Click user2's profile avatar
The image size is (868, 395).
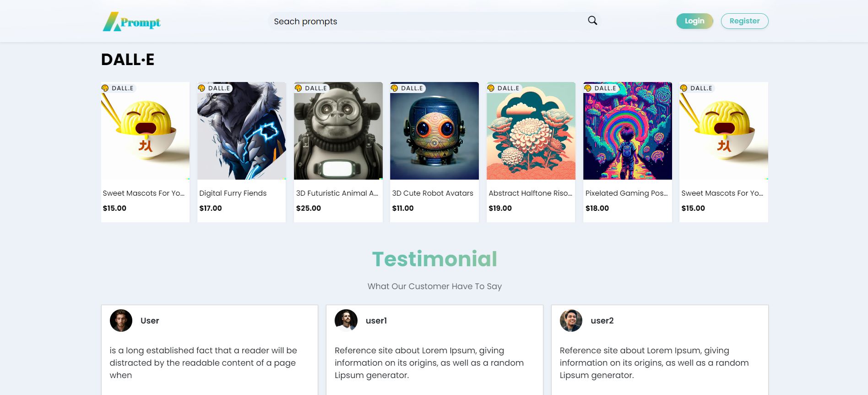(571, 320)
